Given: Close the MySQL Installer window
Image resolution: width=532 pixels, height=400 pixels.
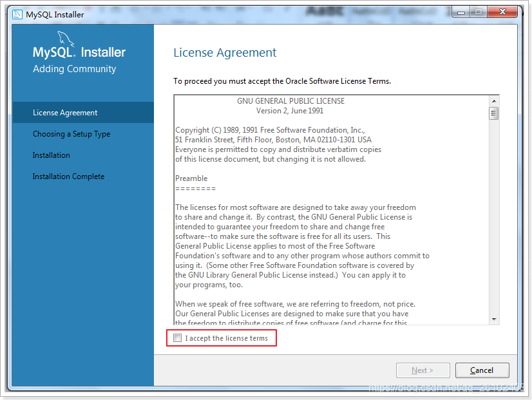Looking at the screenshot, I should click(502, 12).
